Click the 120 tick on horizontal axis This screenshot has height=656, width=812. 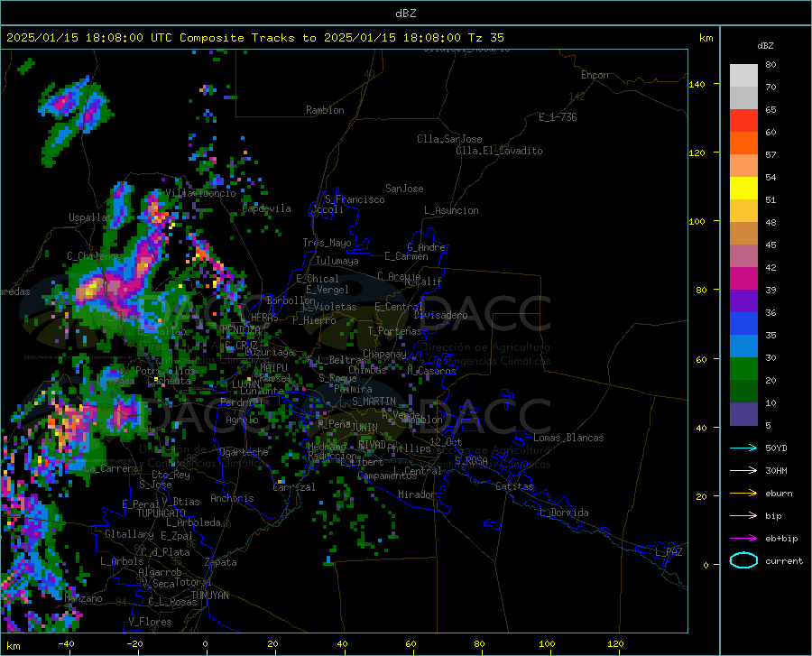615,644
